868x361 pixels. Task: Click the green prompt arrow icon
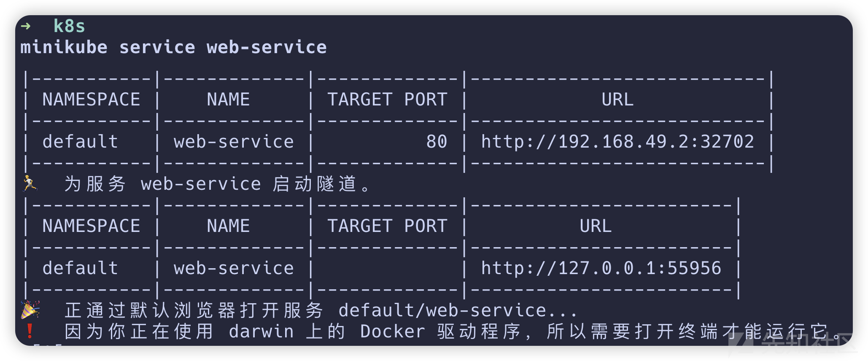[x=26, y=26]
